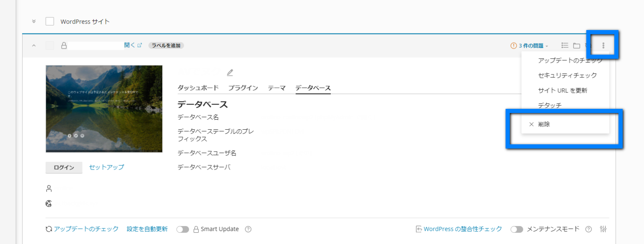Select 削除 from the context menu
The height and width of the screenshot is (244, 644).
tap(543, 124)
